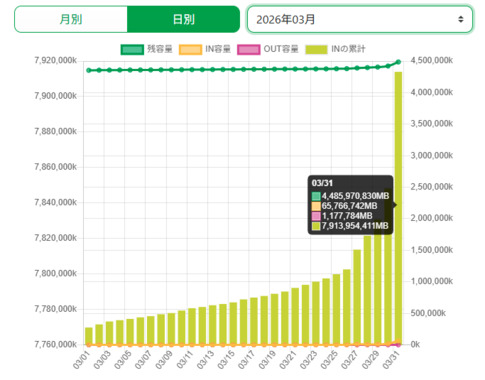485x380 pixels.
Task: Open the 2026年03月 month dropdown
Action: click(360, 19)
